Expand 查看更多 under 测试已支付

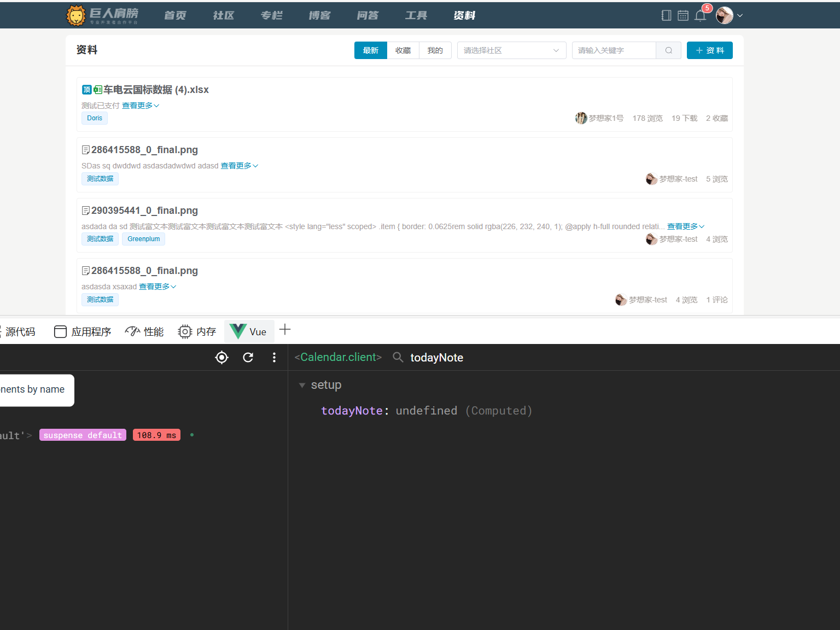point(141,106)
